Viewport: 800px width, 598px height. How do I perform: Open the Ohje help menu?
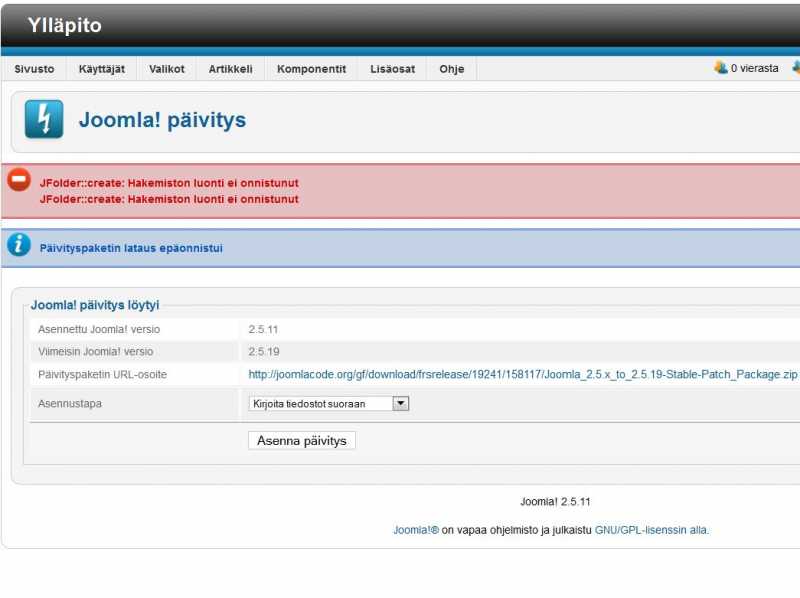pyautogui.click(x=451, y=69)
